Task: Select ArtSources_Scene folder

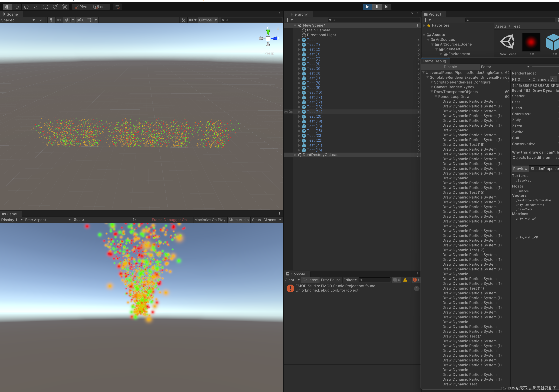Action: (456, 44)
